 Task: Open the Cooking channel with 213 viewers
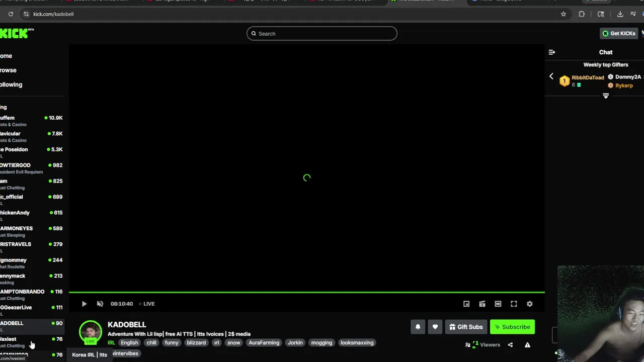coord(31,279)
